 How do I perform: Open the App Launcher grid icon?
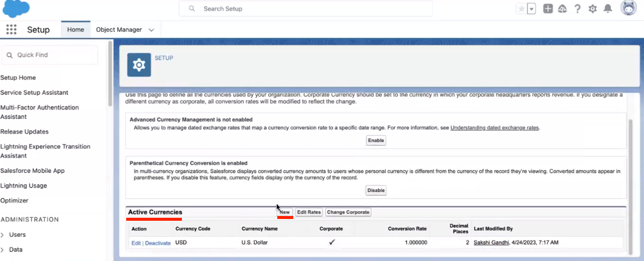click(11, 30)
